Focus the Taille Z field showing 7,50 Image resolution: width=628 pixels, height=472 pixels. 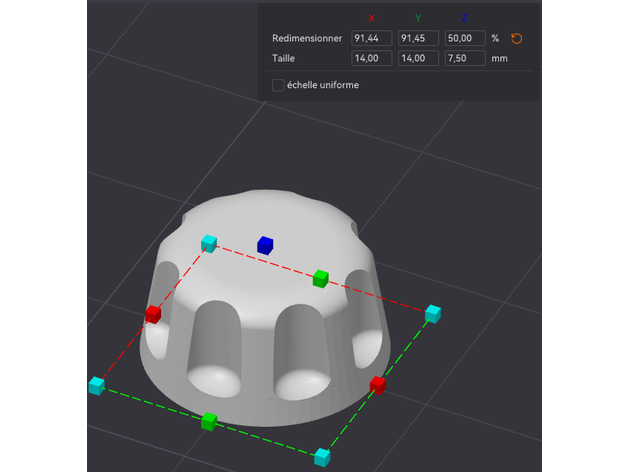point(464,59)
